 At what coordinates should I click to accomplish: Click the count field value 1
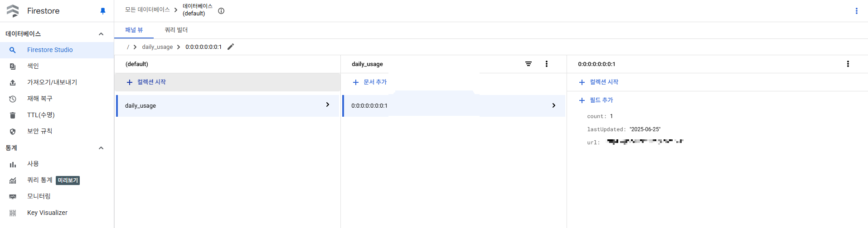(x=611, y=116)
